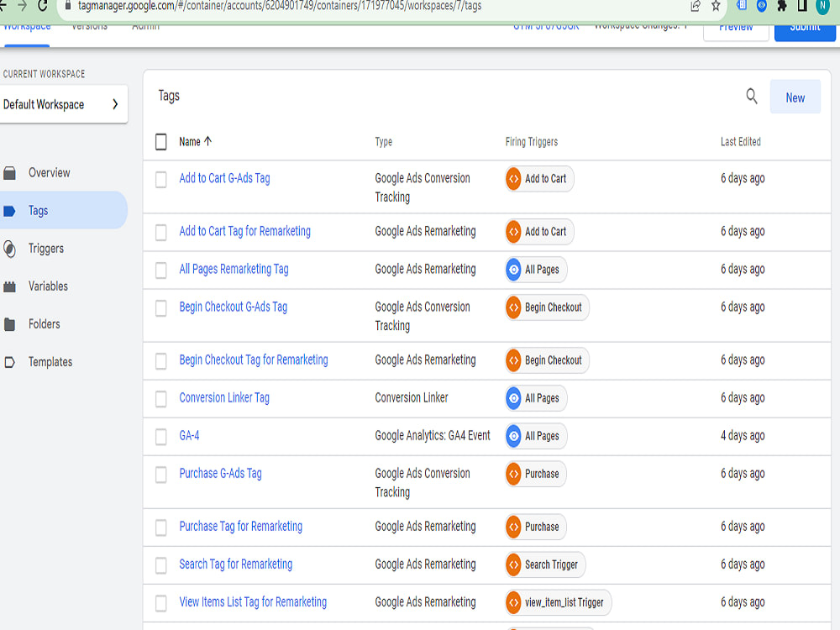Open the Variables section

48,286
